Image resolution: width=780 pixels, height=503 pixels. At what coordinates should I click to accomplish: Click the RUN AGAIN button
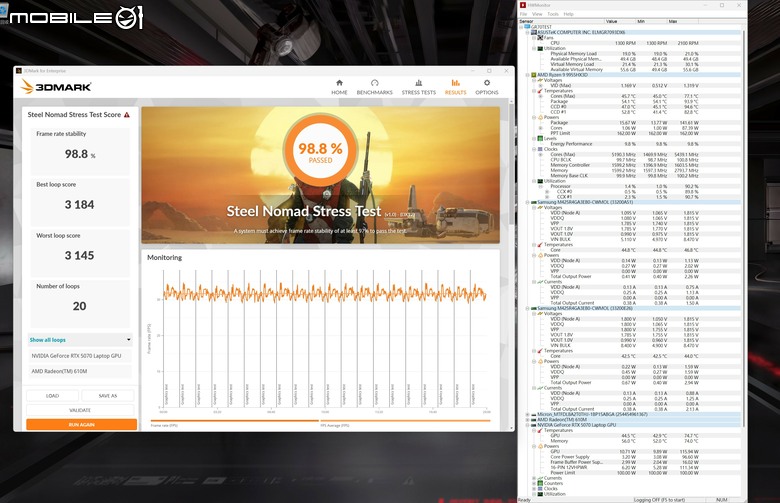pos(82,424)
